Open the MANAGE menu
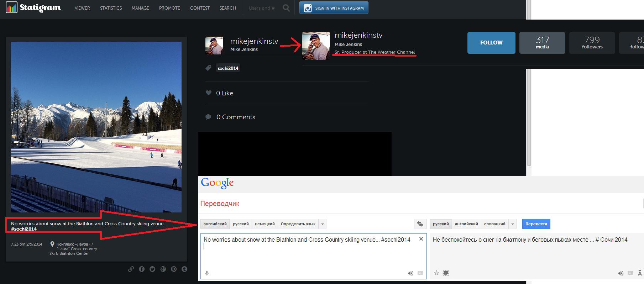This screenshot has width=644, height=284. coord(140,8)
